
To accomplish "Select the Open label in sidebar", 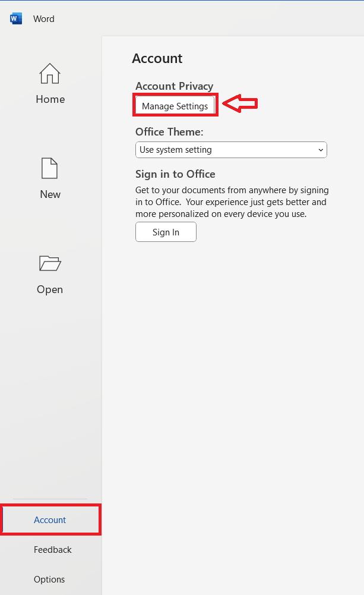I will [x=50, y=289].
